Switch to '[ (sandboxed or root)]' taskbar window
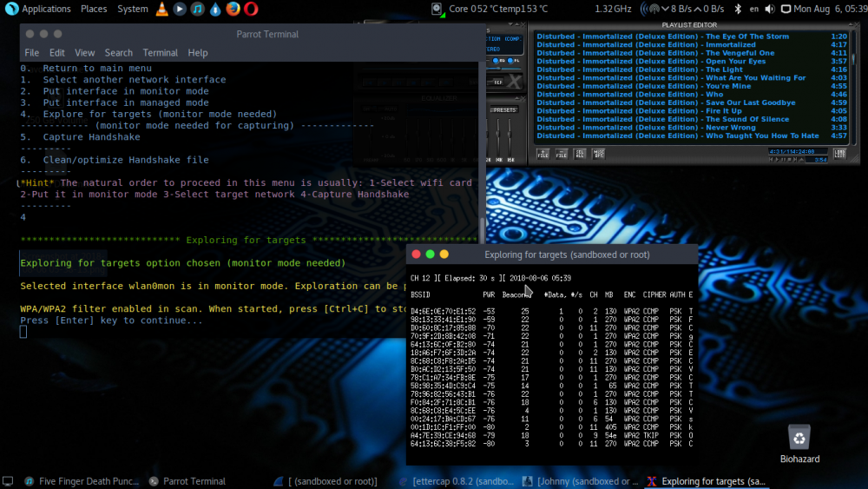The height and width of the screenshot is (489, 868). [x=326, y=481]
